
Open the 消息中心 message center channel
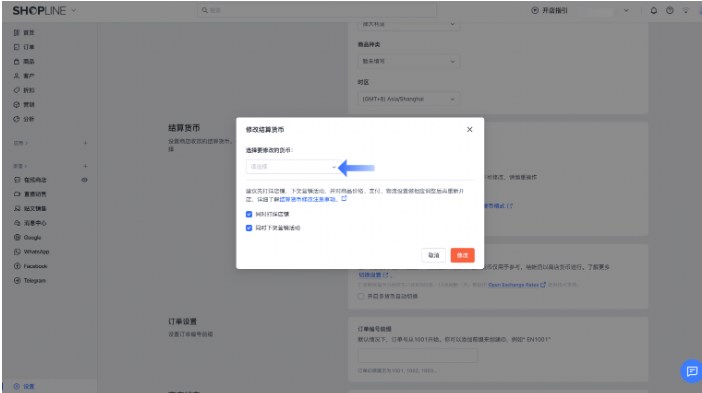tap(35, 222)
